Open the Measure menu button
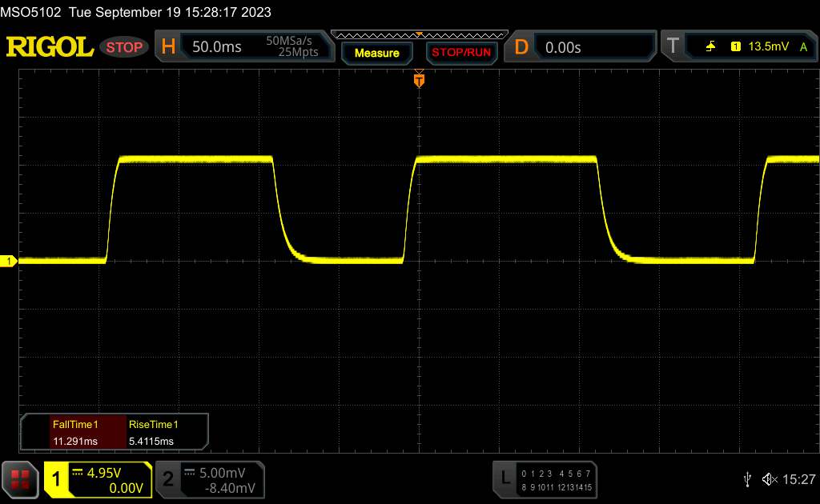 tap(377, 53)
